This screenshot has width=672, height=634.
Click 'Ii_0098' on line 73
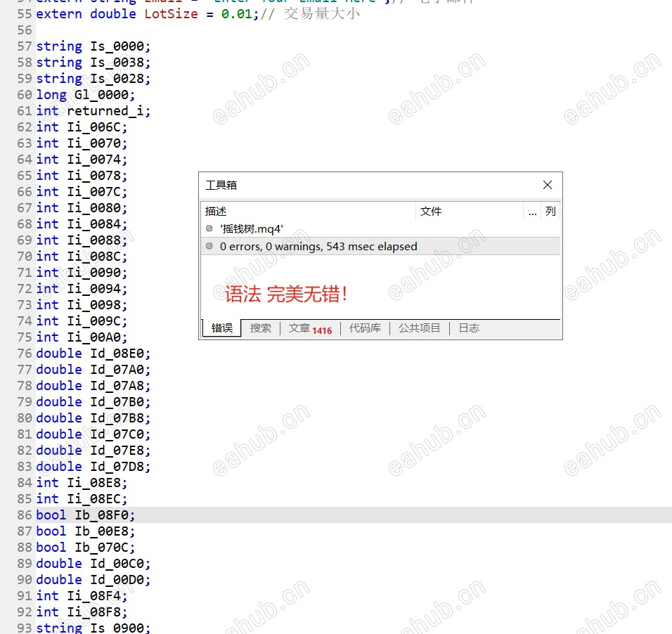click(94, 305)
